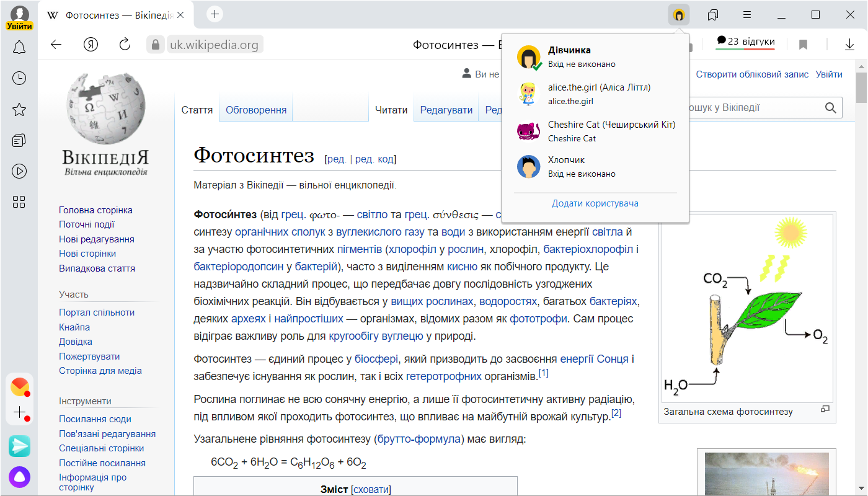
Task: Click footnote reference [1]
Action: [543, 373]
